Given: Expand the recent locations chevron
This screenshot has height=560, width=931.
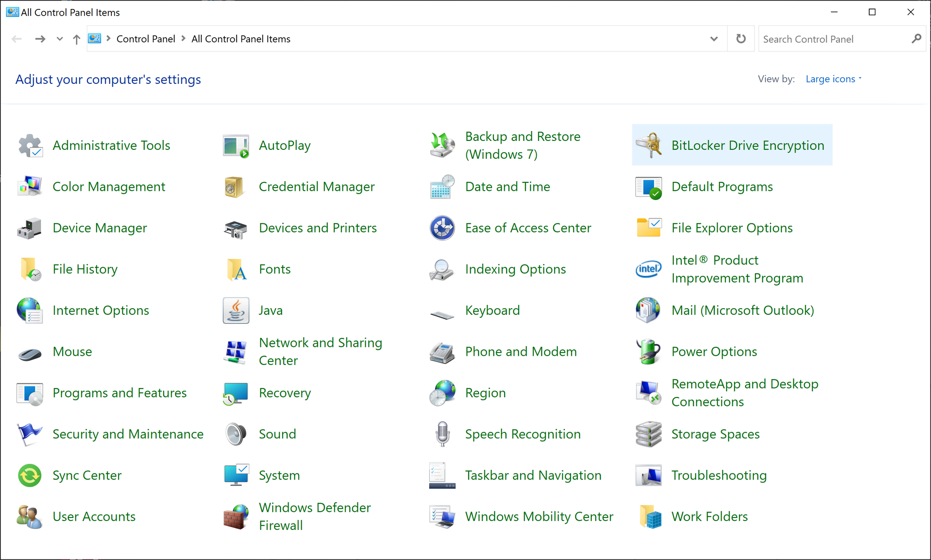Looking at the screenshot, I should [59, 39].
